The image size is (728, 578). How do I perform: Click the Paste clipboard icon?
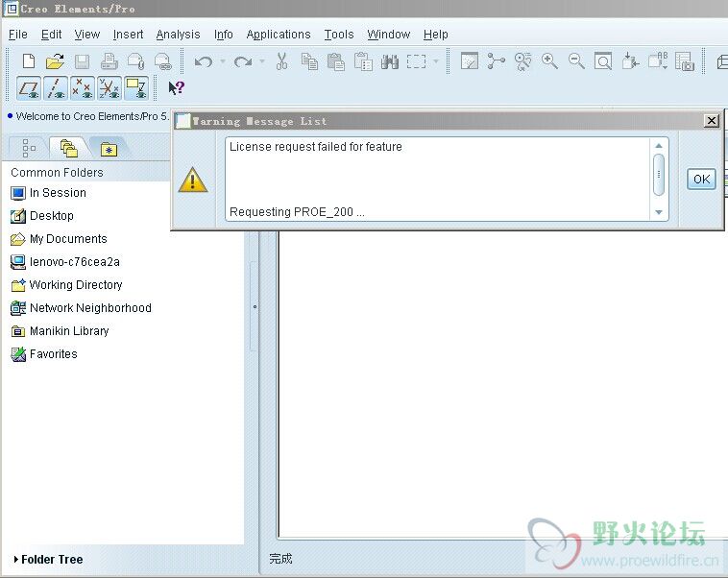click(336, 61)
